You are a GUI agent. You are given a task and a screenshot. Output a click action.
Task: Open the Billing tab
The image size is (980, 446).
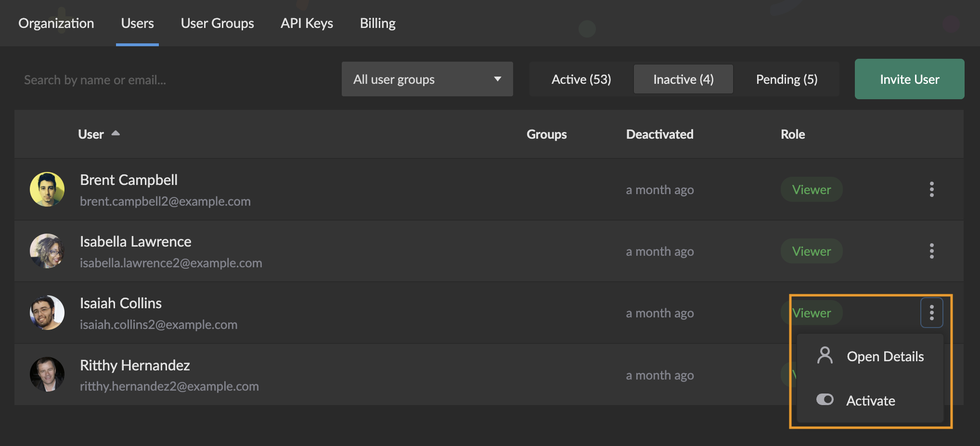(377, 23)
